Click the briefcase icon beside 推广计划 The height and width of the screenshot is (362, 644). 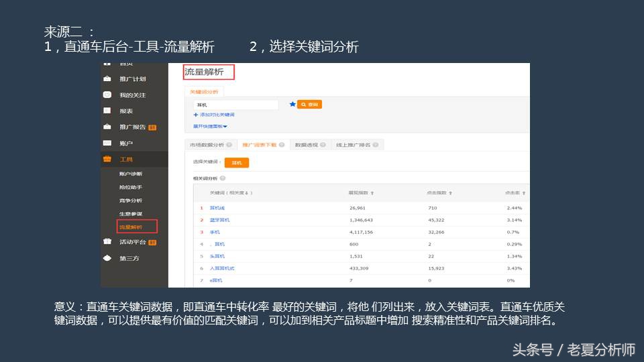point(107,78)
